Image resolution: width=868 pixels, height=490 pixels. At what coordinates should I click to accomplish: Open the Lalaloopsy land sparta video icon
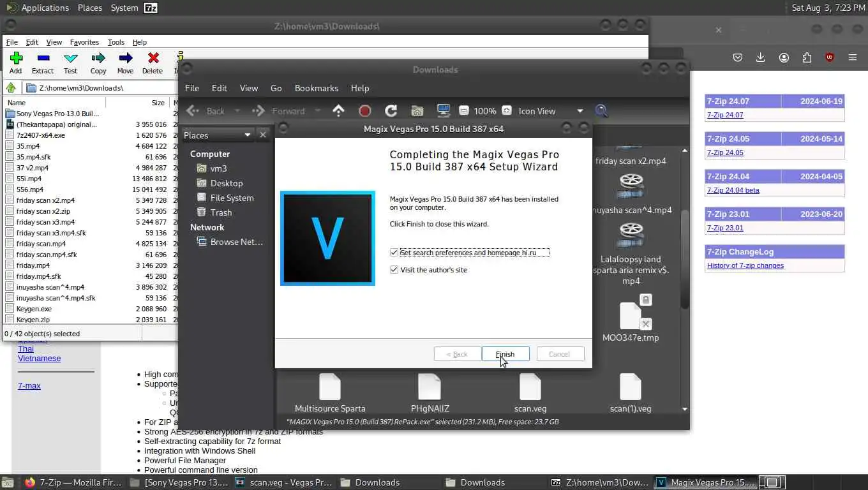[631, 236]
